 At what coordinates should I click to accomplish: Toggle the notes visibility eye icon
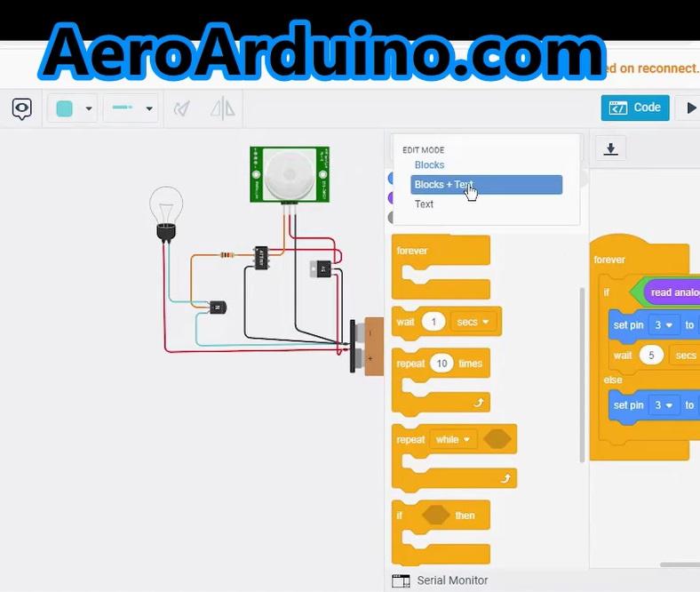21,108
